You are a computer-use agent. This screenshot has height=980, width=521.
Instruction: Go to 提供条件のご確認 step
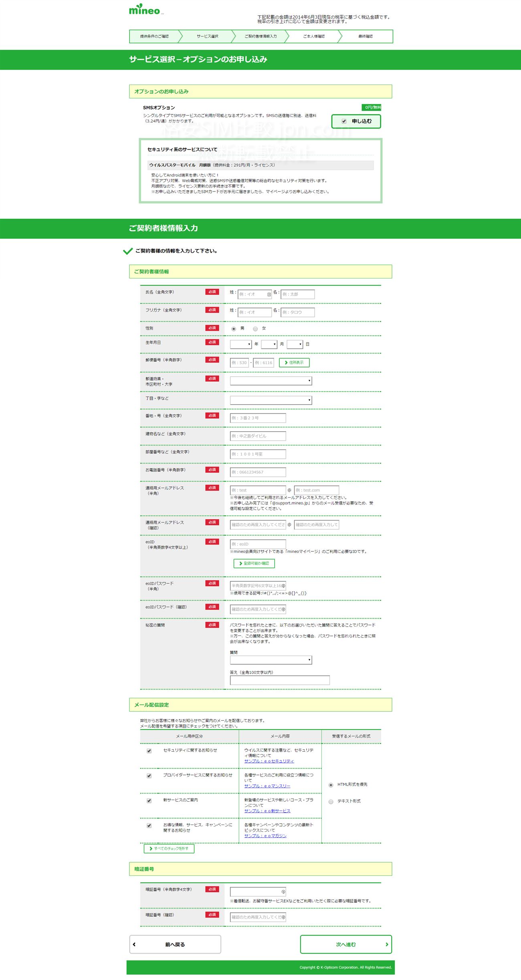coord(154,36)
